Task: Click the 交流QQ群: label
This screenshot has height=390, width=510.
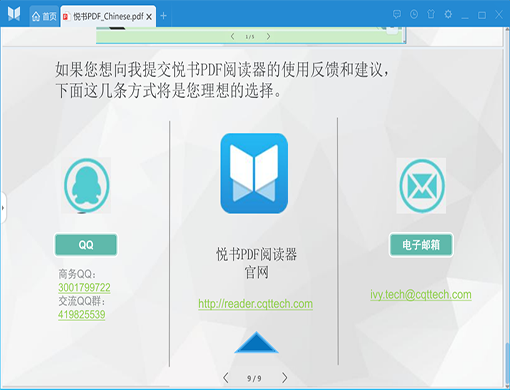Action: [x=82, y=301]
